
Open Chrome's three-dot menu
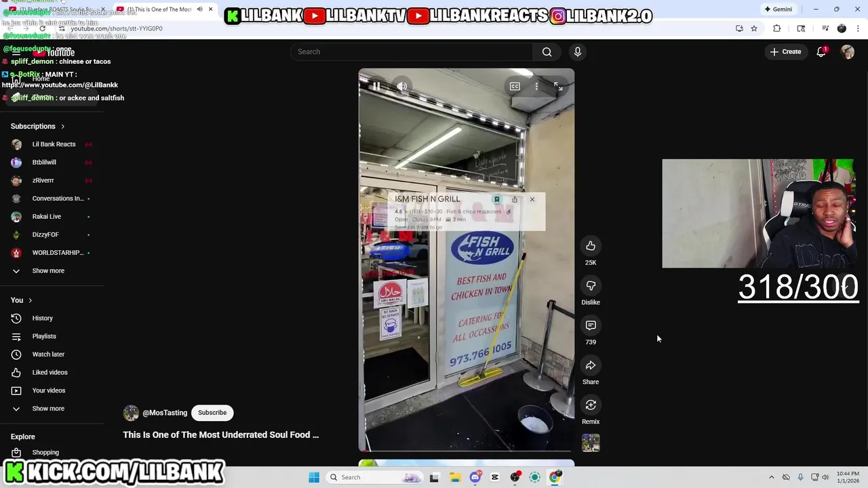(x=859, y=28)
